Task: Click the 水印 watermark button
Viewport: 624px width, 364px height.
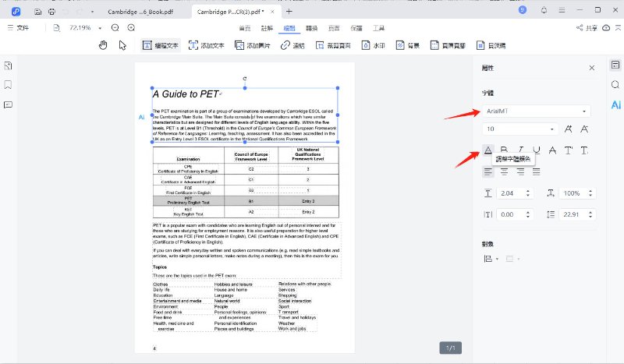Action: tap(373, 45)
